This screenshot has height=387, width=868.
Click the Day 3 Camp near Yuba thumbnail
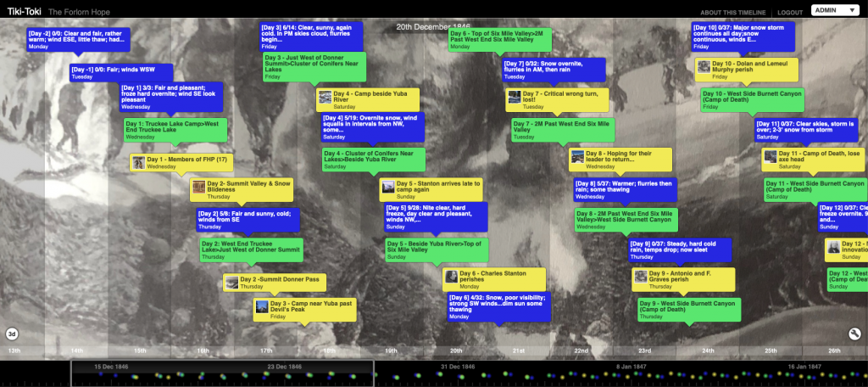262,306
